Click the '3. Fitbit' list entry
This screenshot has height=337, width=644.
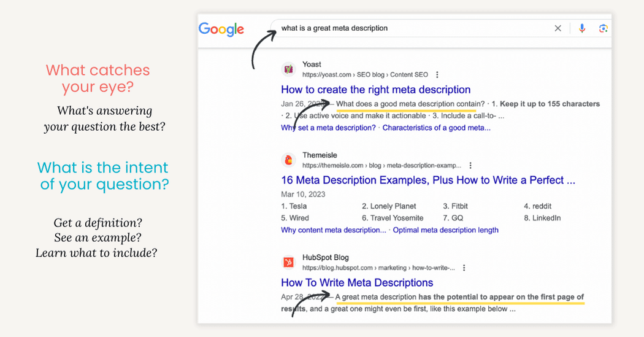tap(455, 206)
